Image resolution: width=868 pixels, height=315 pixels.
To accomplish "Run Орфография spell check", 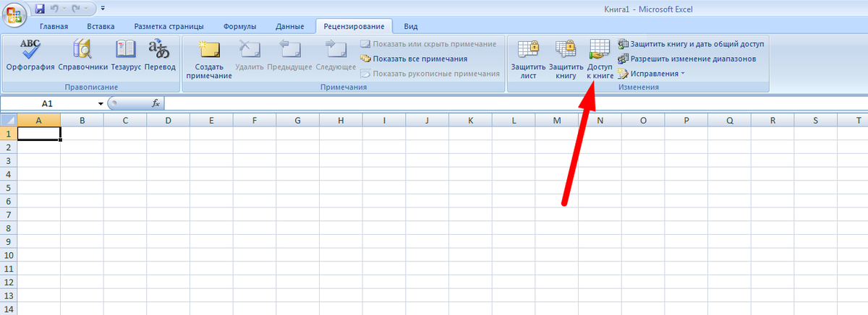I will 30,56.
